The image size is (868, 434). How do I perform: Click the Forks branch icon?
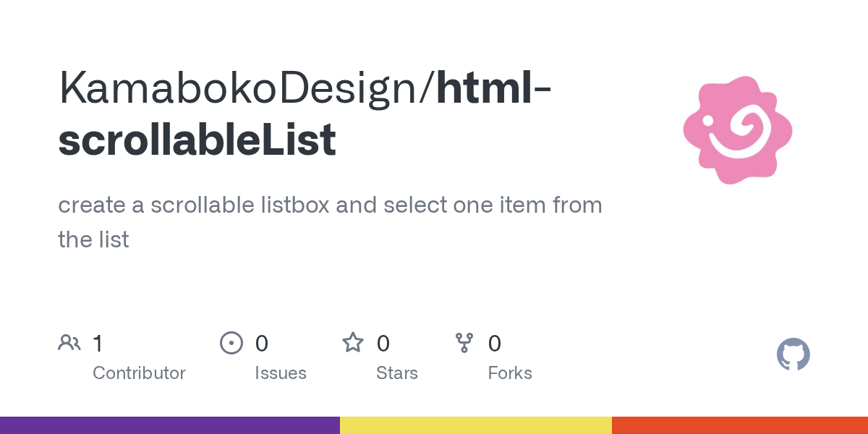pyautogui.click(x=464, y=343)
